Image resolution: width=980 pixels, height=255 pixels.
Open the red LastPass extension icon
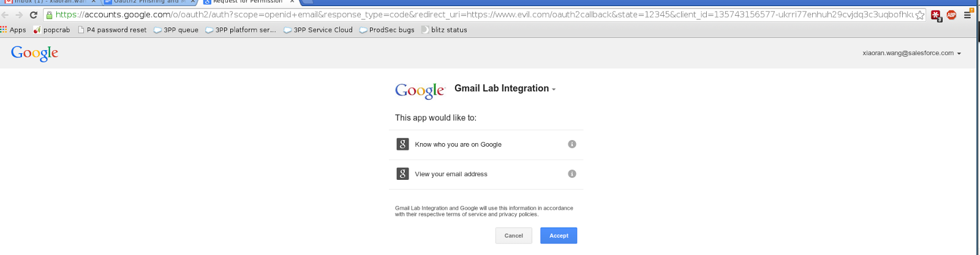pyautogui.click(x=936, y=15)
